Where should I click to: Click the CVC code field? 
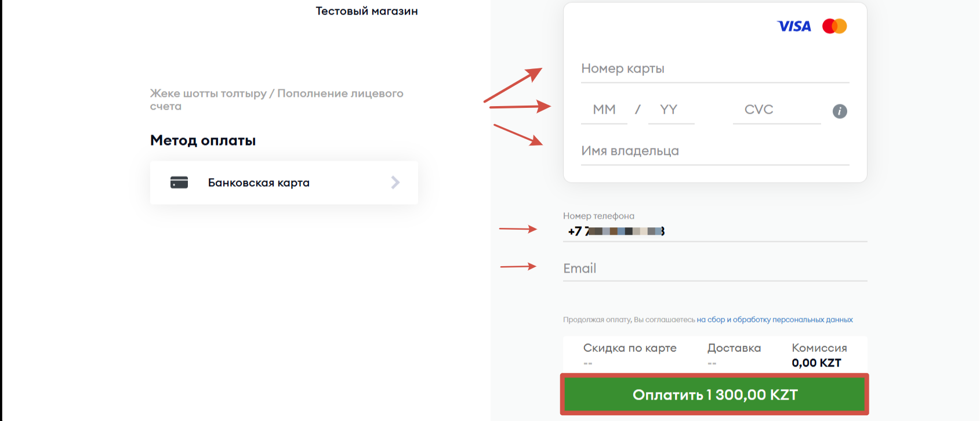tap(777, 110)
